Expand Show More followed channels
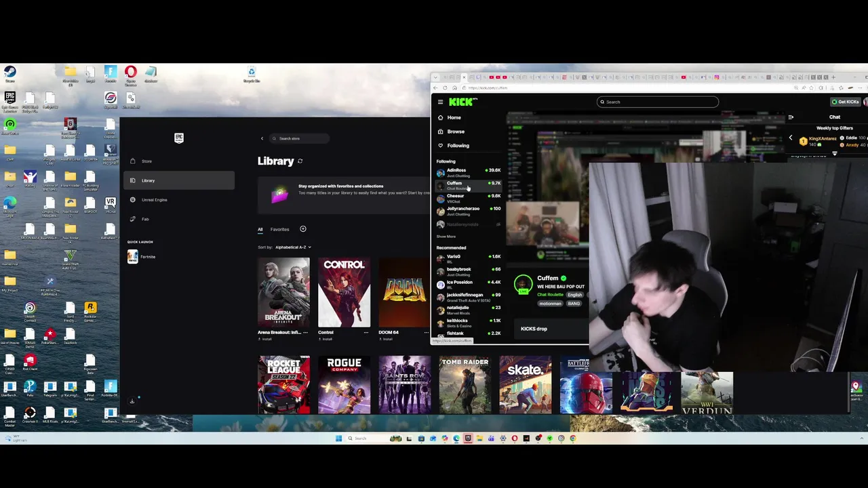This screenshot has height=488, width=868. coord(446,237)
